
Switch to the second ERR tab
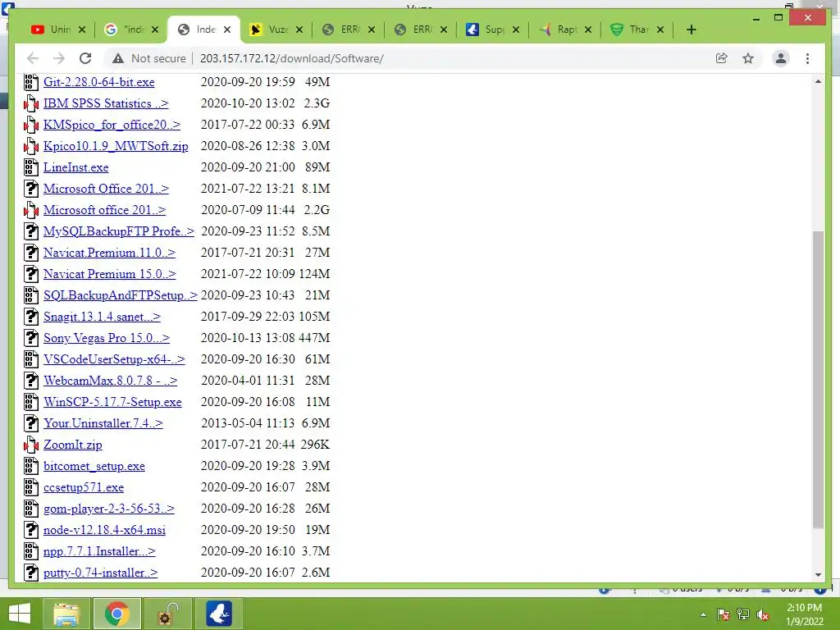[x=413, y=30]
